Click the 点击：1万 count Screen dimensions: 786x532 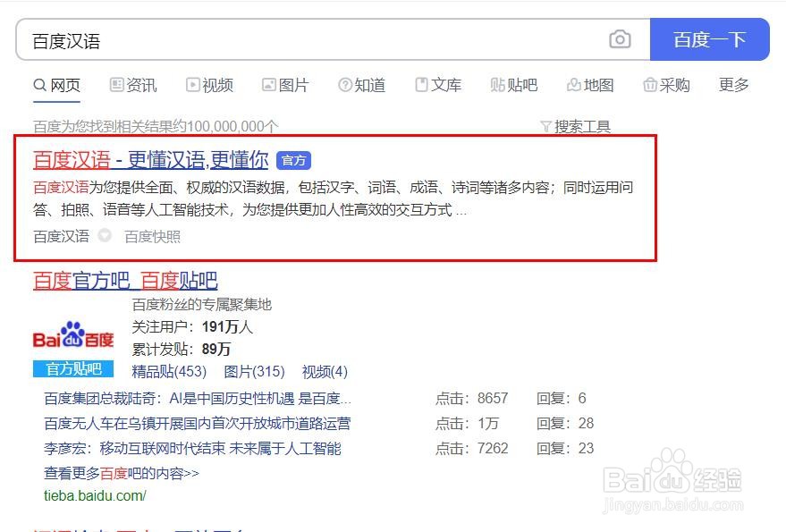tap(467, 424)
